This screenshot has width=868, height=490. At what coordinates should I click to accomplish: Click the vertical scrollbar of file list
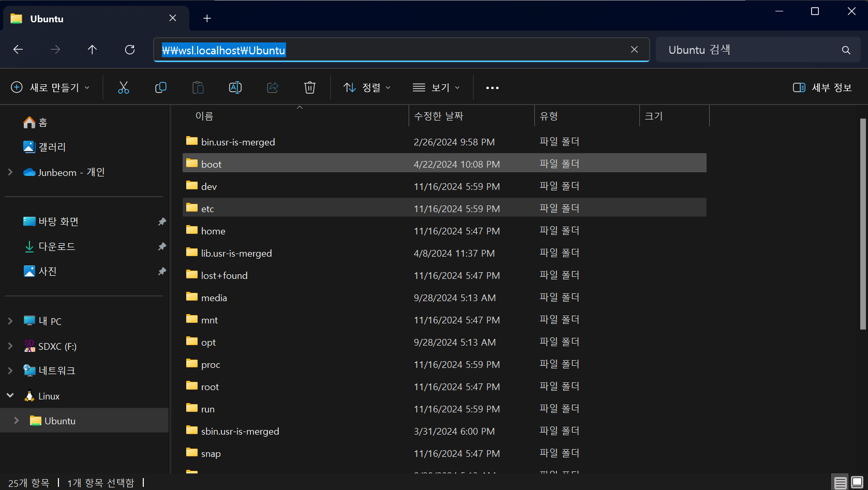(x=863, y=224)
